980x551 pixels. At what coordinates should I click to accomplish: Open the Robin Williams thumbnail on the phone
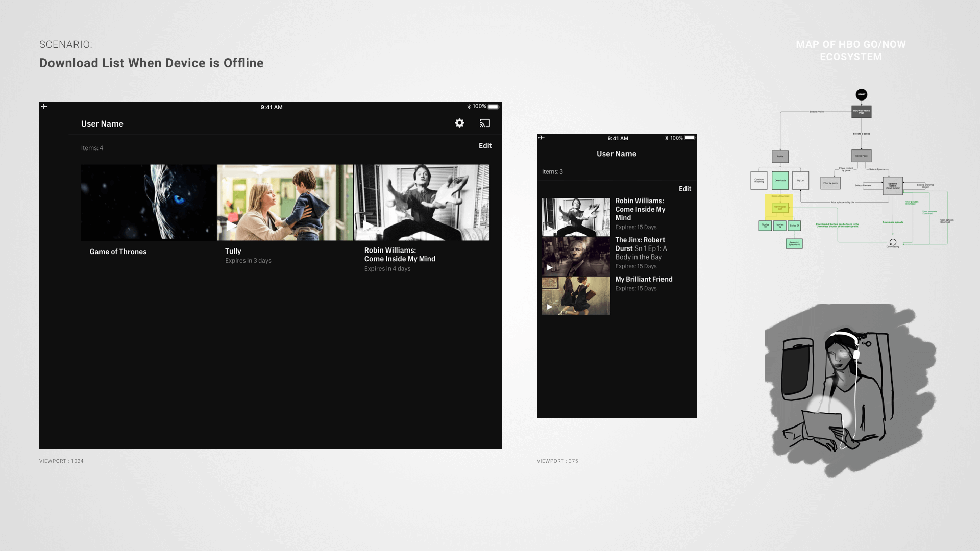(576, 217)
